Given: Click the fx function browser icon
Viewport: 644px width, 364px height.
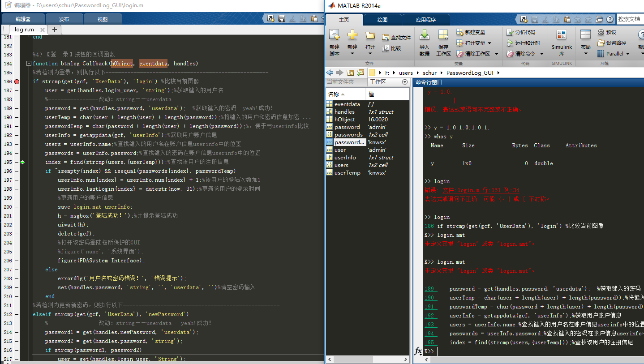Looking at the screenshot, I should click(418, 351).
